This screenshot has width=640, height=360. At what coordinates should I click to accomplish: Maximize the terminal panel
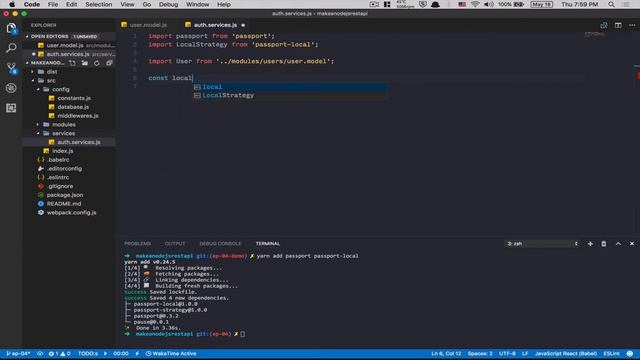[x=618, y=244]
